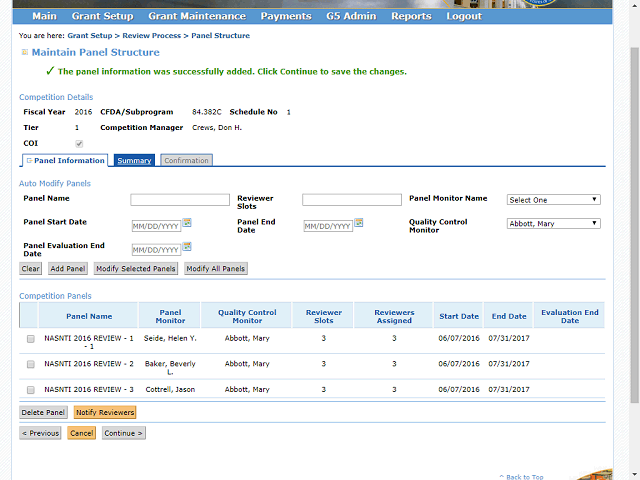Click the Add Panel button
Image resolution: width=640 pixels, height=480 pixels.
[68, 269]
